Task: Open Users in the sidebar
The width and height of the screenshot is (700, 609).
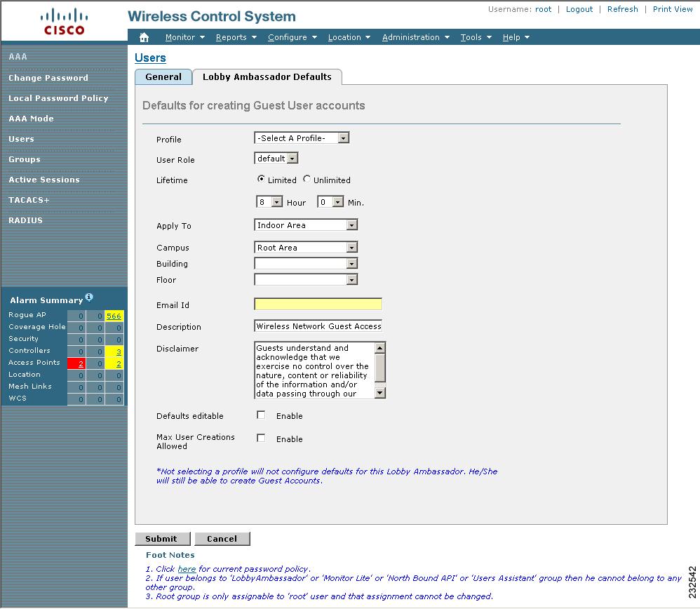Action: pos(22,139)
